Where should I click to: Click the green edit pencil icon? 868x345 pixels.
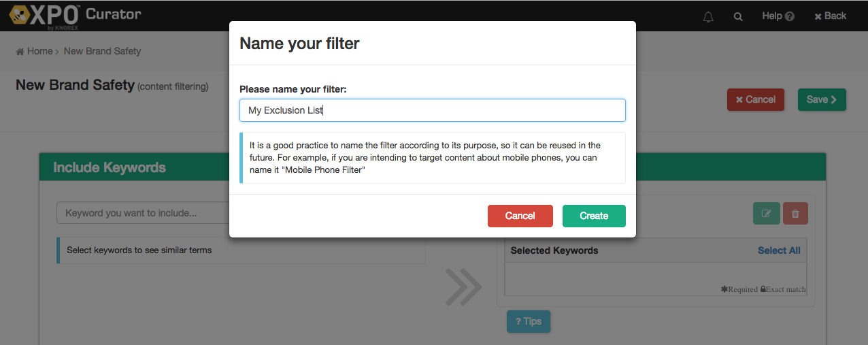[x=766, y=214]
